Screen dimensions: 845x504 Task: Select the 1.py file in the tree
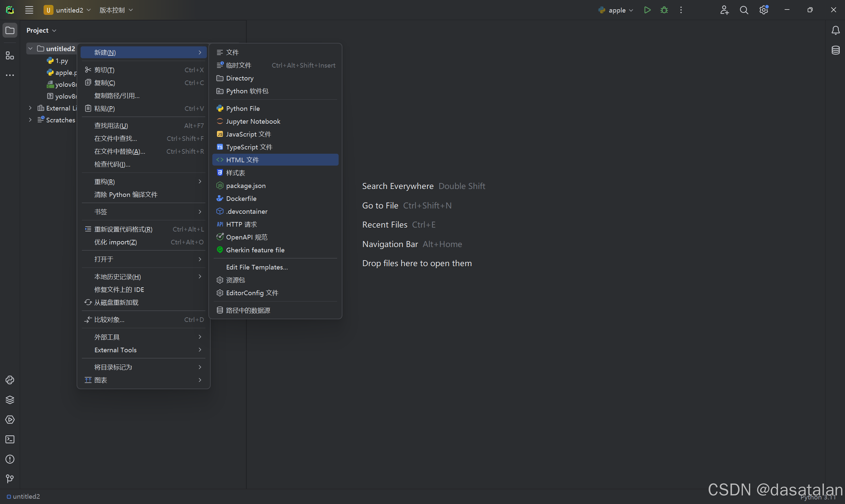[x=61, y=61]
